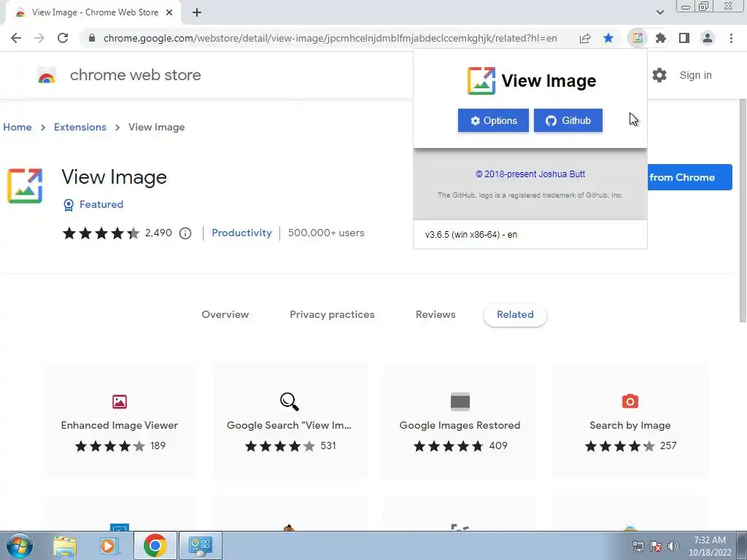Open the browser side panel
Image resolution: width=747 pixels, height=560 pixels.
[x=684, y=38]
